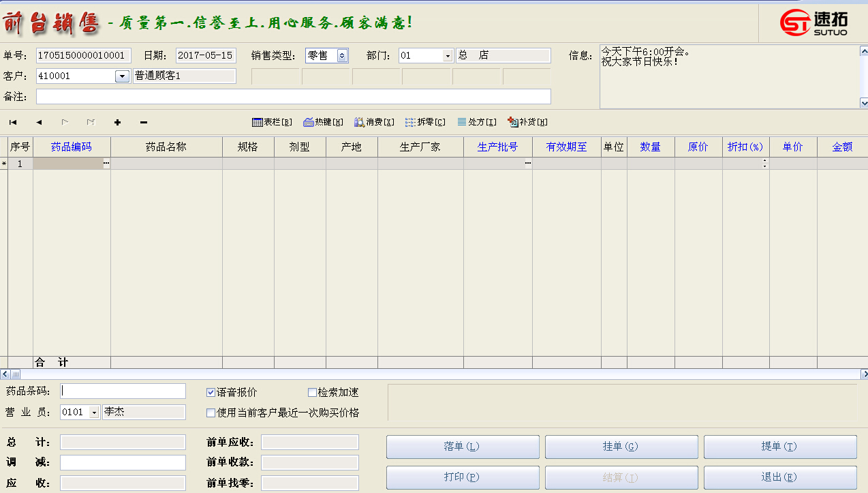Click 落单(L) button

point(463,447)
